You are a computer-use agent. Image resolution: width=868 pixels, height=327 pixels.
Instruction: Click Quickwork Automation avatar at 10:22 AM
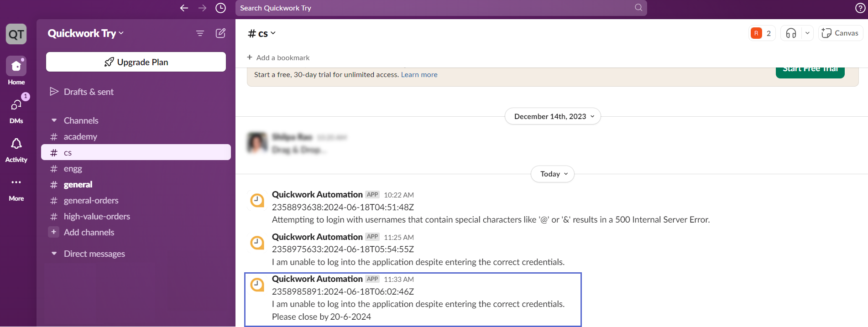tap(257, 200)
